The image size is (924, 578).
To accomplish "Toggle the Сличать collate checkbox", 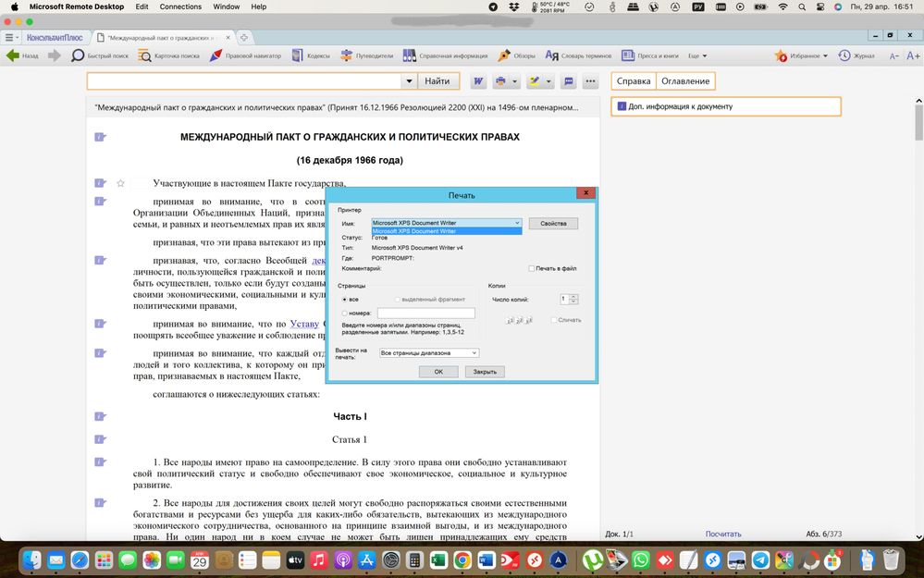I will tap(554, 320).
